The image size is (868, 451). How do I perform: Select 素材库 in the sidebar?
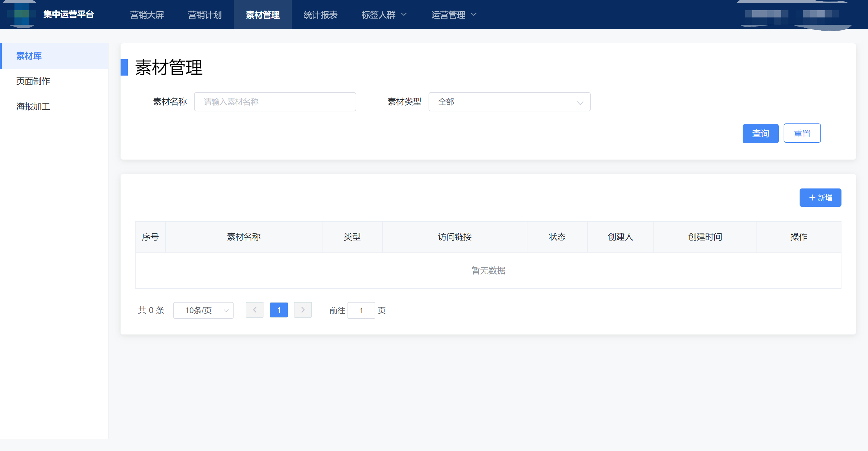[54, 56]
